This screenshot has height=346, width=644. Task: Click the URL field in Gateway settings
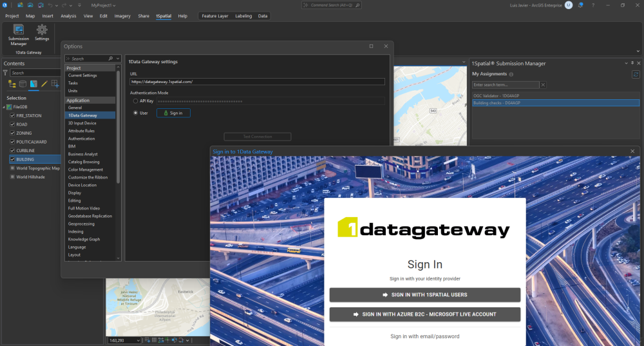[x=256, y=82]
